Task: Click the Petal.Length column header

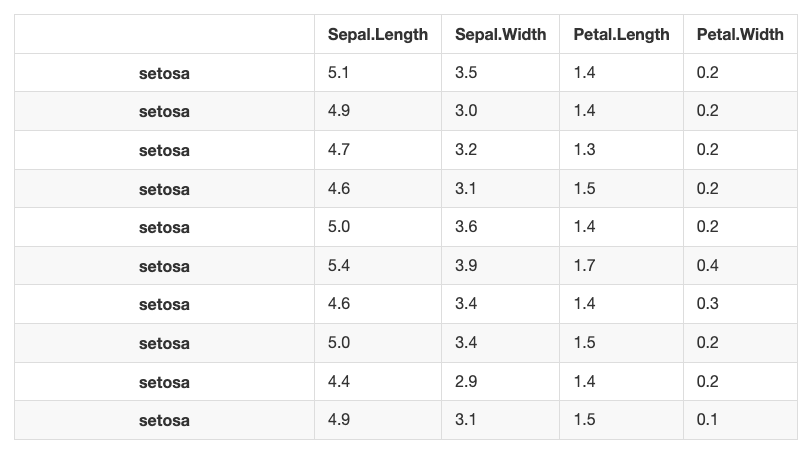Action: (621, 34)
